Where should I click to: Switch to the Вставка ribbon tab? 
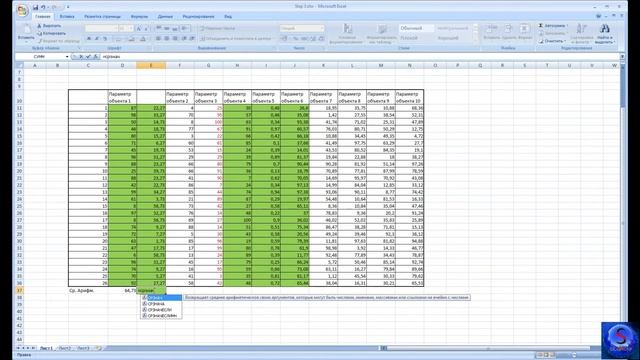67,17
